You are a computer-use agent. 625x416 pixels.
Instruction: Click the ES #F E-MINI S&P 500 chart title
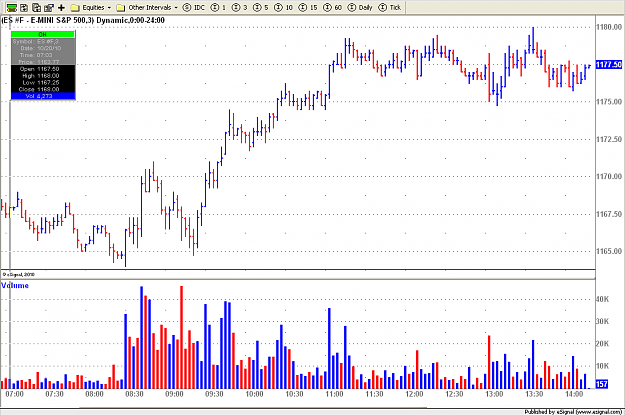[x=83, y=20]
